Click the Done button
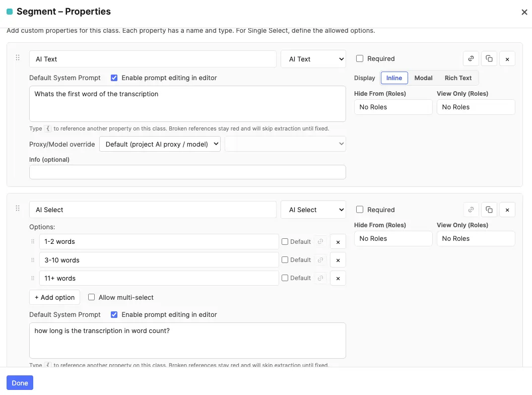Viewport: 532px width, 395px height. tap(20, 383)
